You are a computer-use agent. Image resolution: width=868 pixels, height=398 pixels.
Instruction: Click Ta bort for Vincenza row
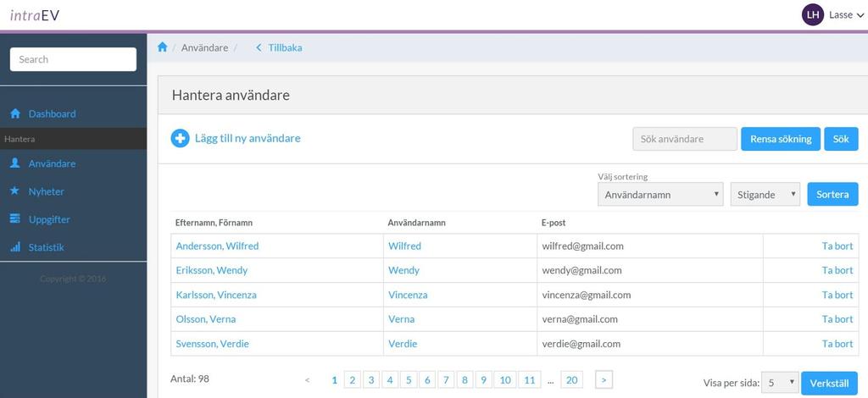837,295
